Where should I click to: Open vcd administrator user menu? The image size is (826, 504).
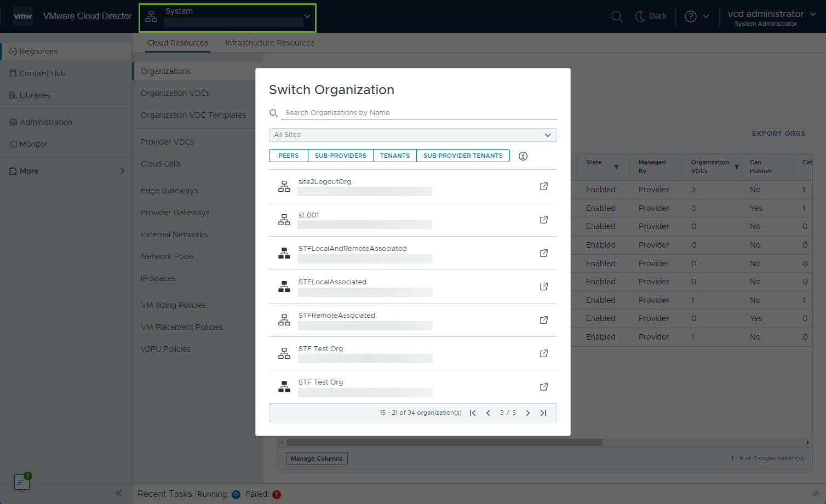[x=772, y=17]
